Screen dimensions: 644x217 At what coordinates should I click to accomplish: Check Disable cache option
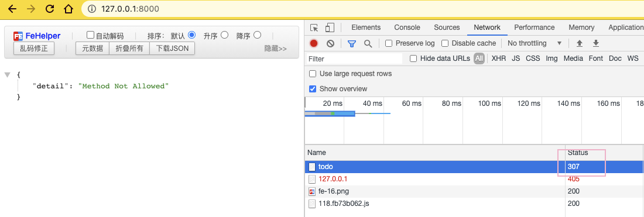click(x=445, y=43)
